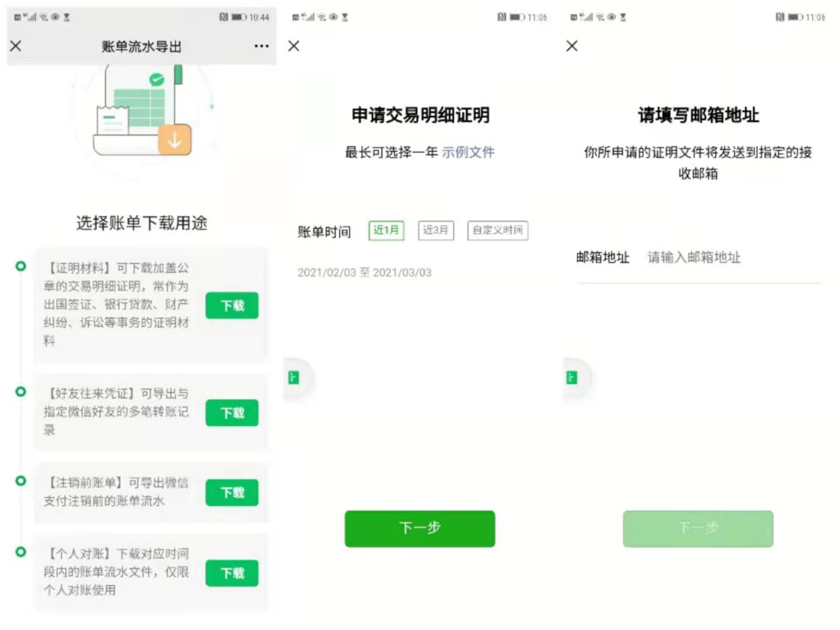Click the 请输入邮箱地址 email input field
This screenshot has width=840, height=630.
(729, 257)
